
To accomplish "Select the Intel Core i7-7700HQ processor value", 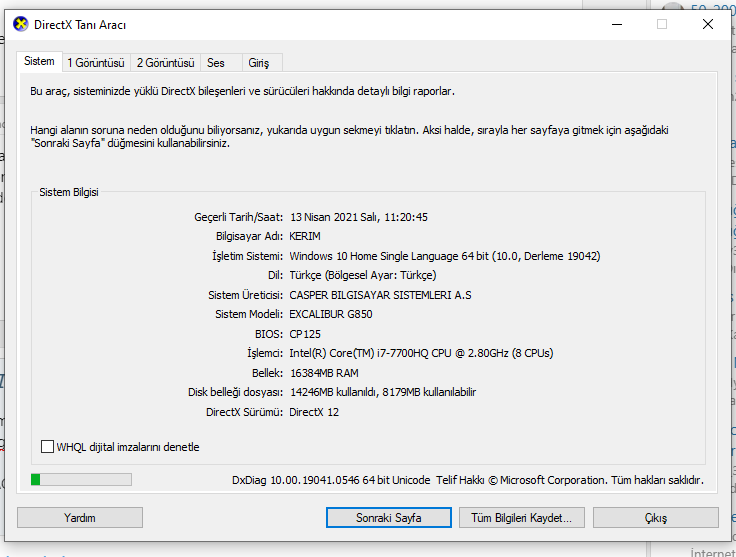I will point(421,353).
